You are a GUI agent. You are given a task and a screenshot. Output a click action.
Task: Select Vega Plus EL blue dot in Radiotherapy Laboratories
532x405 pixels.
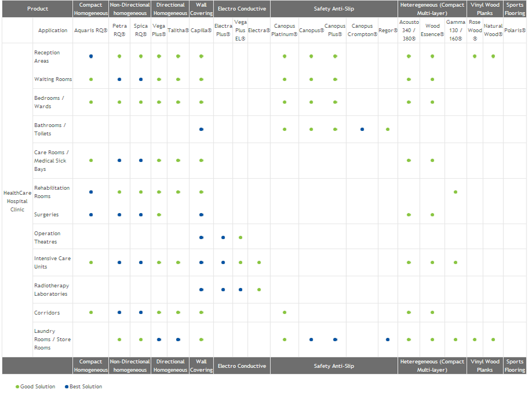(x=241, y=290)
